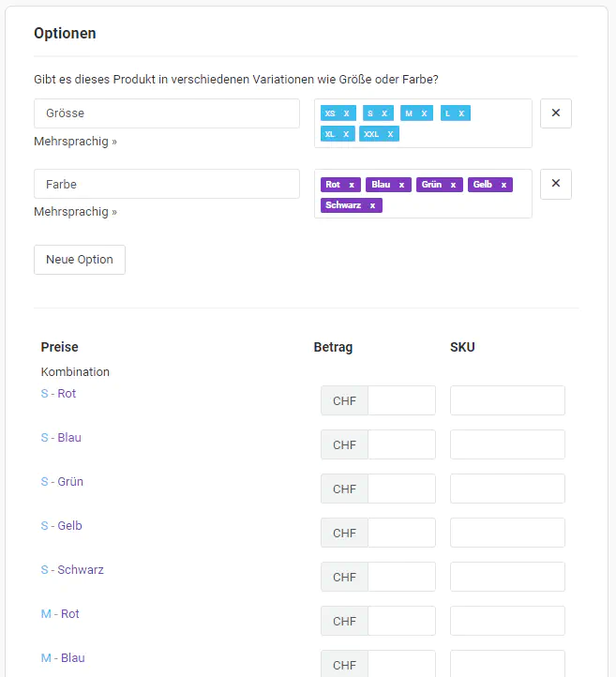Delete the Farbe option row
Image resolution: width=616 pixels, height=677 pixels.
555,183
